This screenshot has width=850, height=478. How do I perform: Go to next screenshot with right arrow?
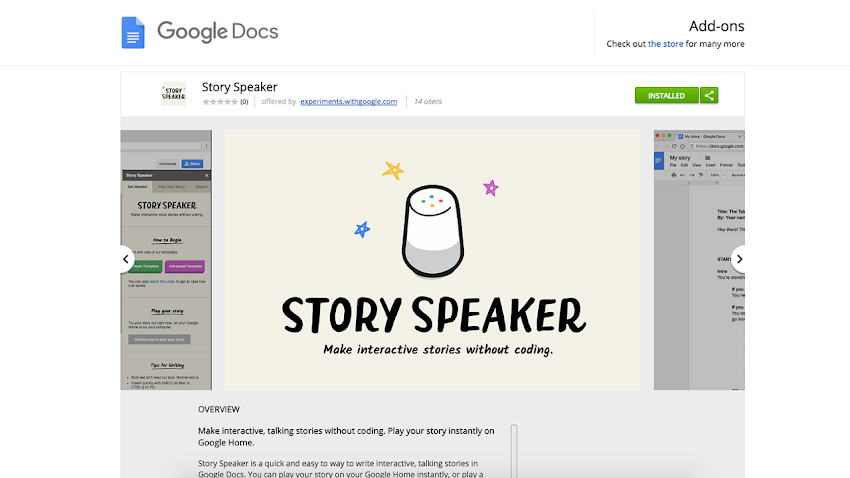point(738,259)
